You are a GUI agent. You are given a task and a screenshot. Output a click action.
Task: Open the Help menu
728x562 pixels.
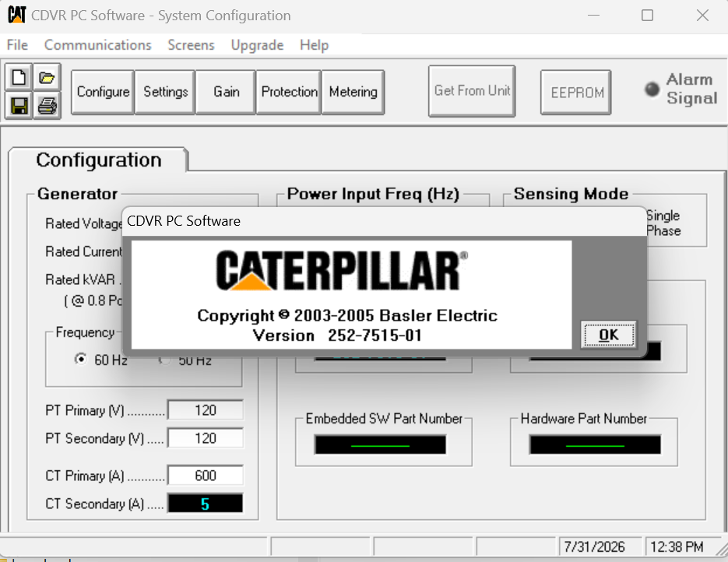click(x=314, y=45)
